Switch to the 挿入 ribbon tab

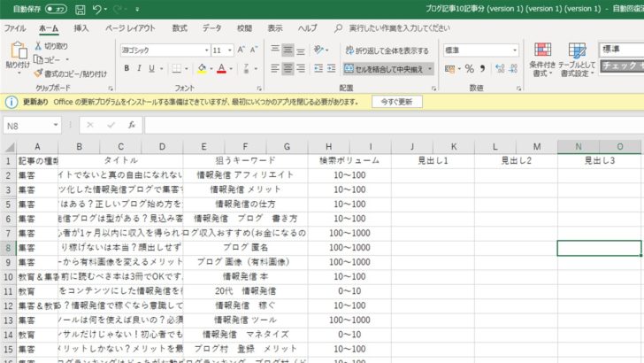80,28
